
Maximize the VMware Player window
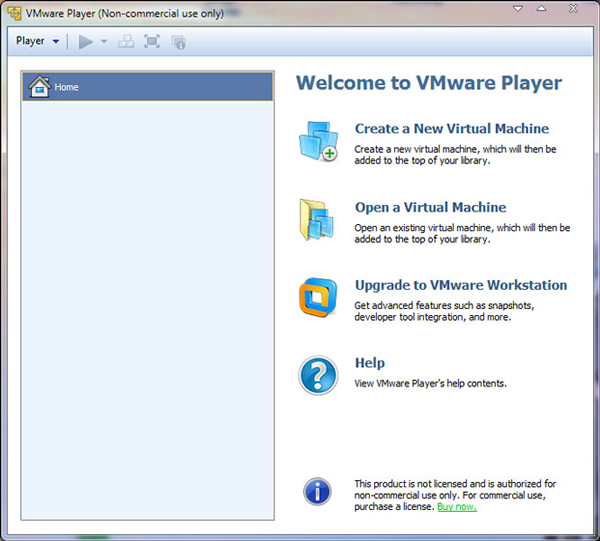pyautogui.click(x=541, y=8)
